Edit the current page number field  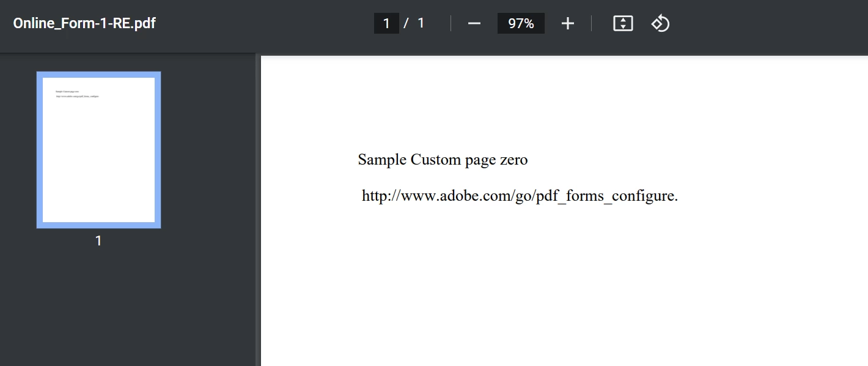(386, 23)
